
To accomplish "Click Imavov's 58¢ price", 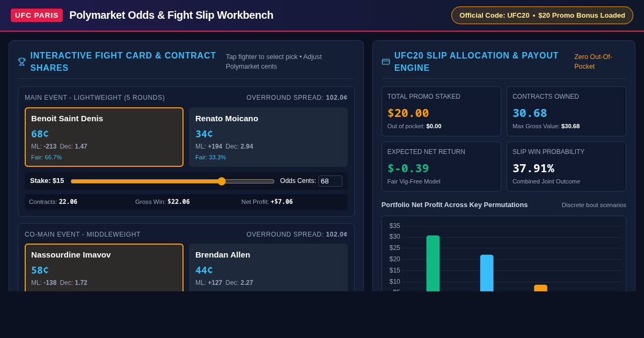I will (x=40, y=270).
